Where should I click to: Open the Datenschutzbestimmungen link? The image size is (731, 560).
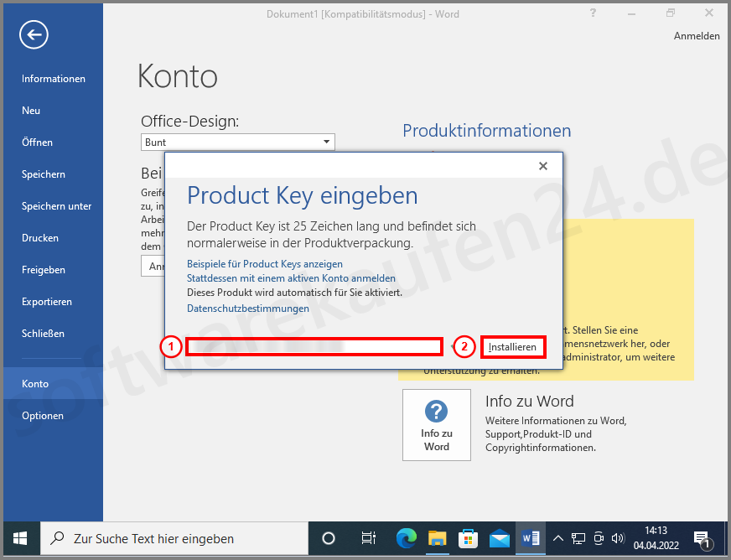pyautogui.click(x=249, y=308)
